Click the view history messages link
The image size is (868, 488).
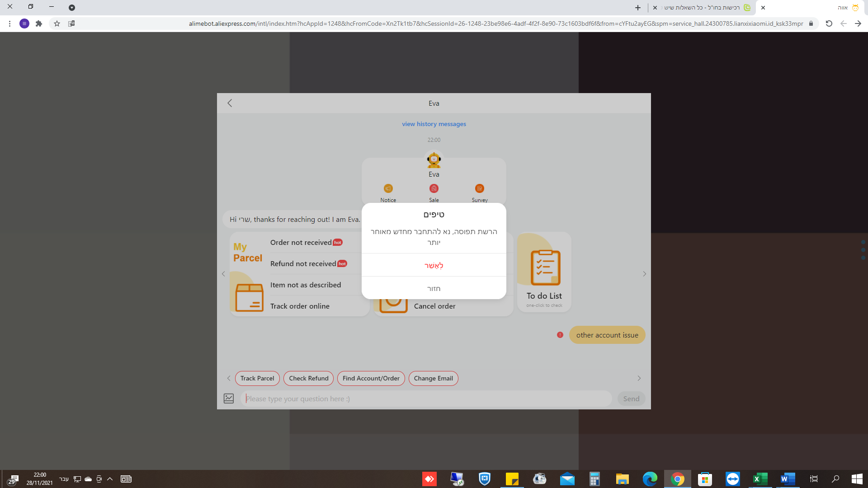tap(434, 124)
